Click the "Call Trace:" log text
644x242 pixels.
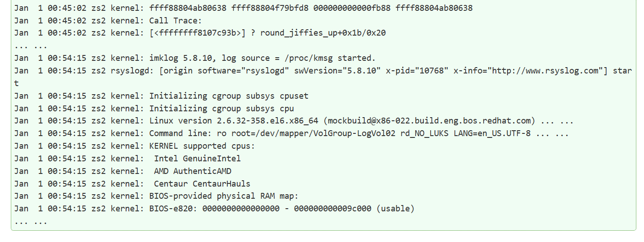click(x=176, y=21)
